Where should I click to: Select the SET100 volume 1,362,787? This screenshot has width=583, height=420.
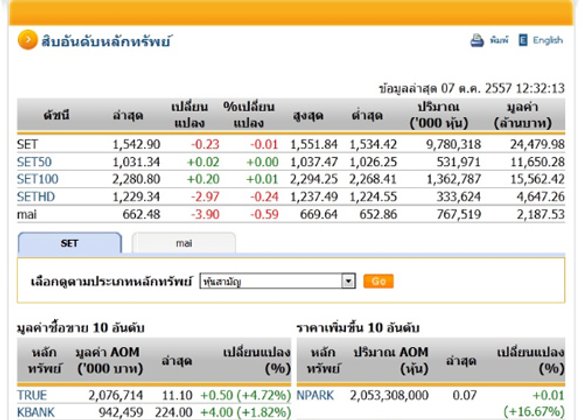[x=454, y=179]
